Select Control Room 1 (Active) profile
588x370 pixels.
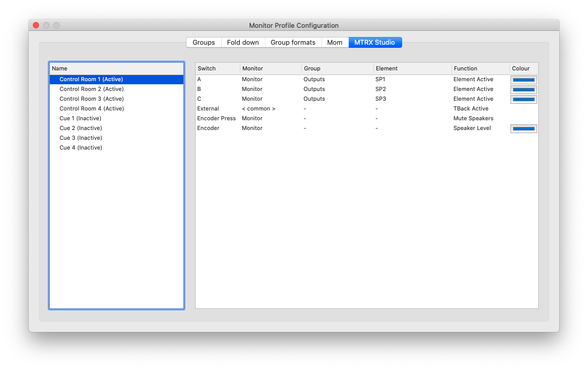(116, 79)
